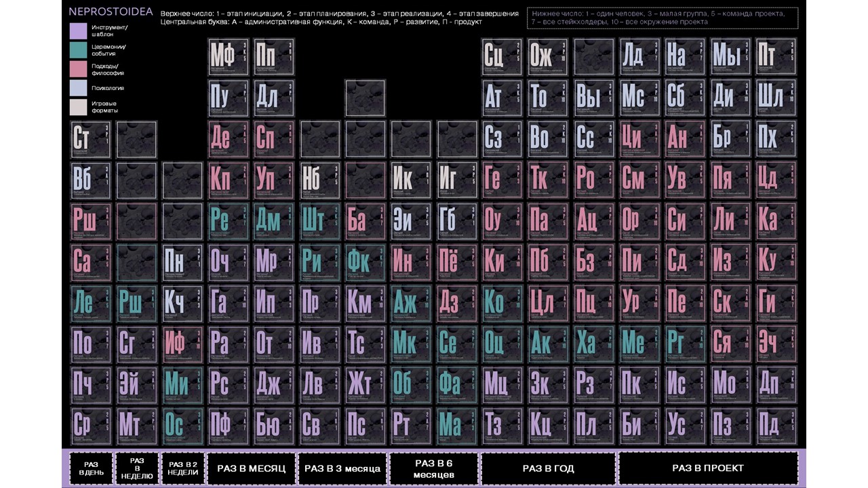The width and height of the screenshot is (868, 488).
Task: Click the purple Ср element tile
Action: tap(92, 426)
